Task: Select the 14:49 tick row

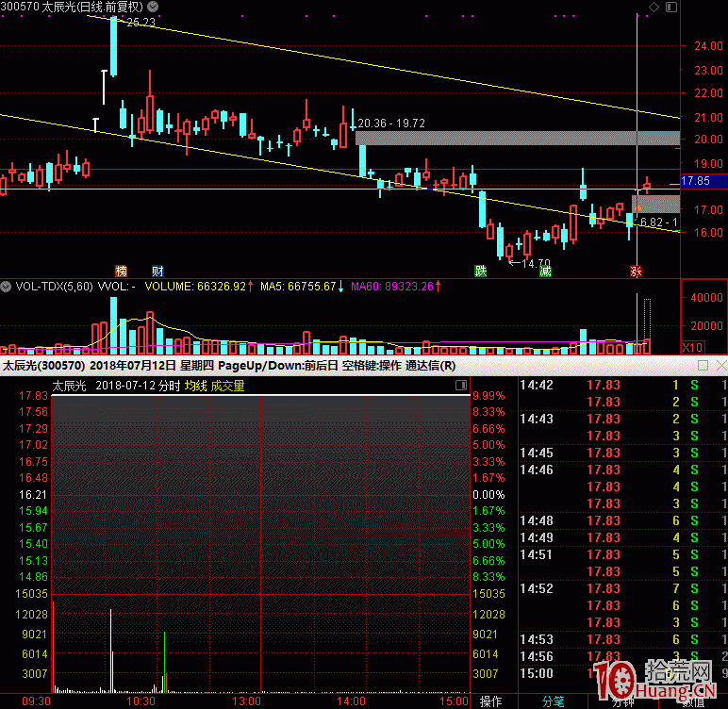Action: pyautogui.click(x=622, y=537)
